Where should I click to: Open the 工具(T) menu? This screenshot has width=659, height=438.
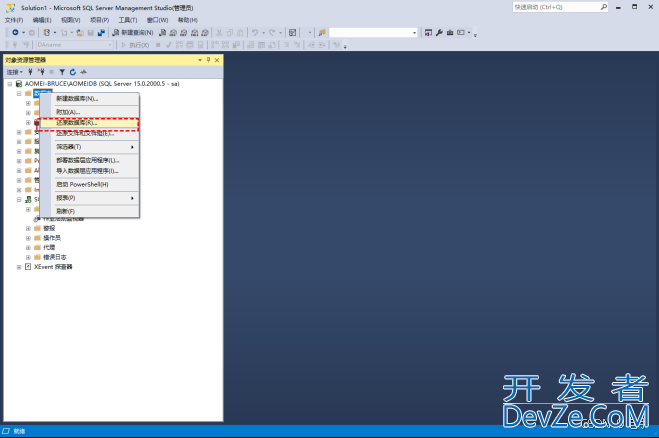pyautogui.click(x=128, y=20)
